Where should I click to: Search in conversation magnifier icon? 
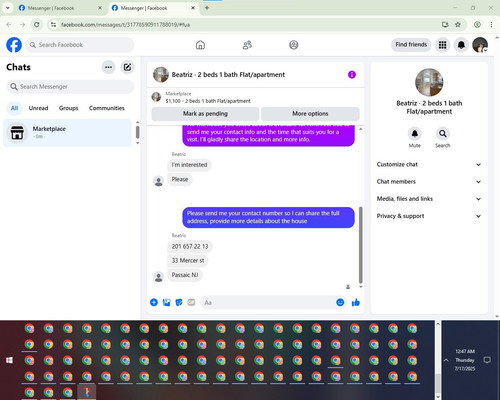click(x=443, y=134)
